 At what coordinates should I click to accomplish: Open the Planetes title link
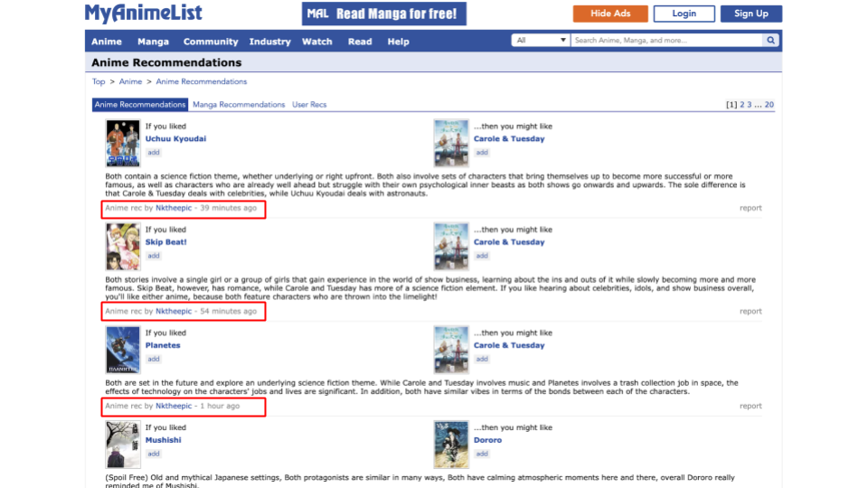pos(163,345)
